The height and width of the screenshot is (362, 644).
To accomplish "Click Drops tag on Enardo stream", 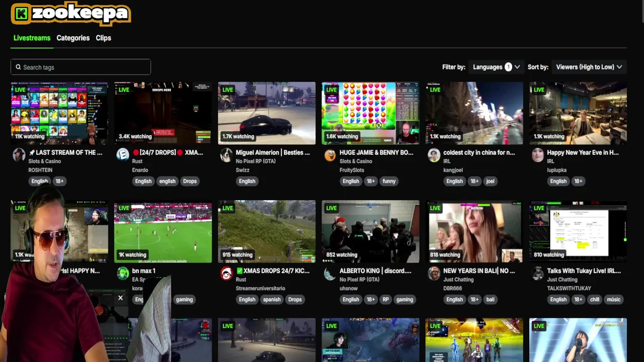I will click(x=190, y=181).
